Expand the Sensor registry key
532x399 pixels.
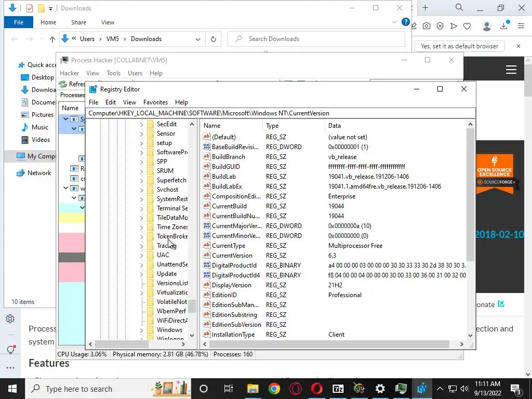[142, 134]
